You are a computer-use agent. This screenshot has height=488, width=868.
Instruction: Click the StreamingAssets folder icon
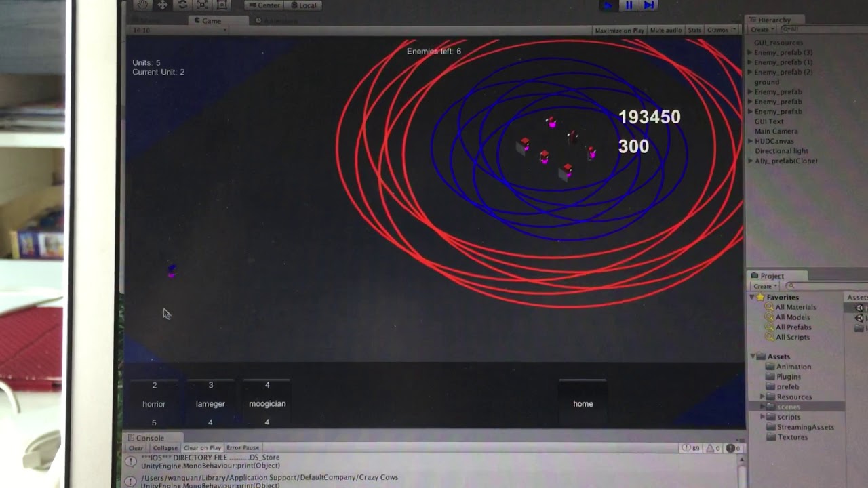(x=770, y=427)
